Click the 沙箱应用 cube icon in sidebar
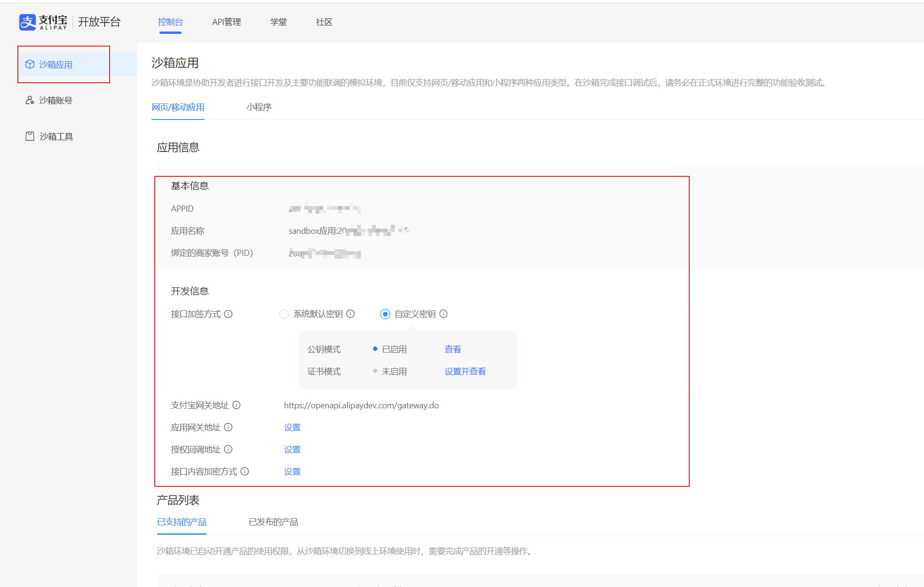This screenshot has height=587, width=924. coord(30,64)
